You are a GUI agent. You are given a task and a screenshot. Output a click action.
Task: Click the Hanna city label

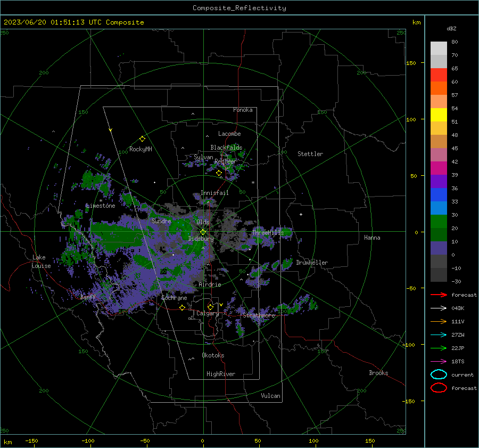click(372, 238)
